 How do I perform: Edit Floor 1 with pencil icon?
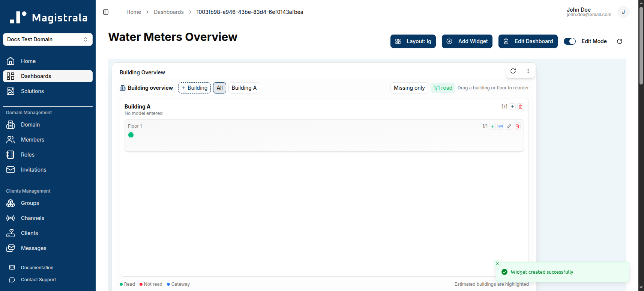click(x=509, y=126)
